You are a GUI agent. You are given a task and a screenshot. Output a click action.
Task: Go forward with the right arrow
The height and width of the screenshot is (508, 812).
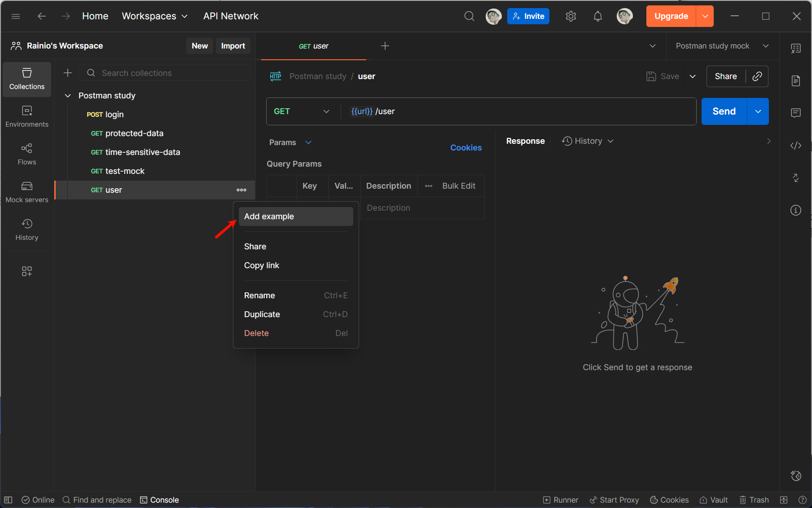tap(66, 16)
